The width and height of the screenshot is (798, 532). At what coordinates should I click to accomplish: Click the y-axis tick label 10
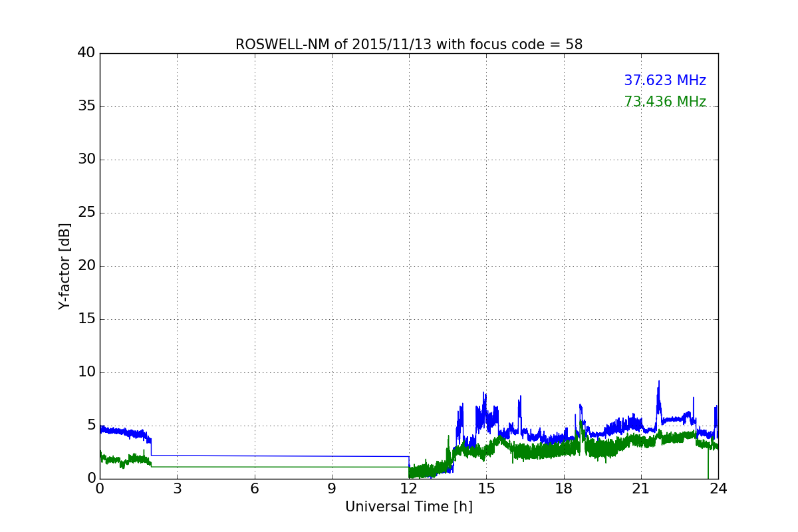click(x=86, y=372)
